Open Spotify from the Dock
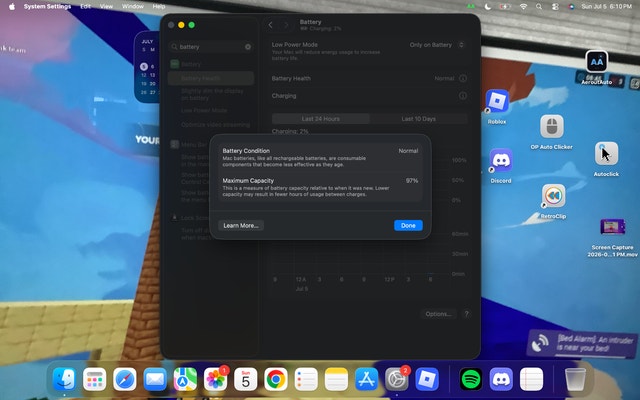Screen dimensions: 640x400 [x=471, y=379]
